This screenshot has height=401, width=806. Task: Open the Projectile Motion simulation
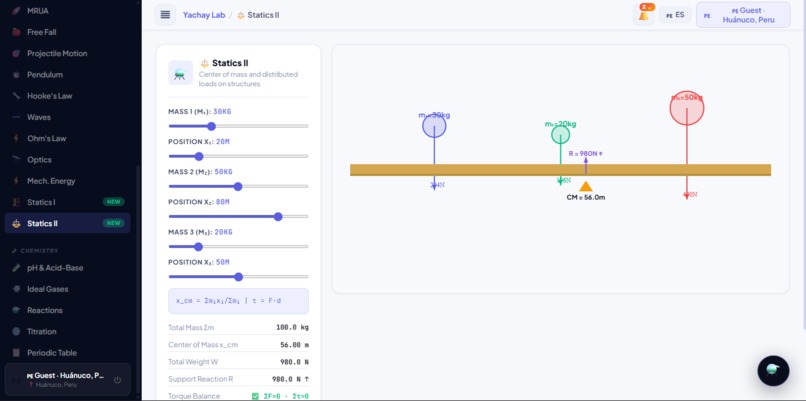67,53
